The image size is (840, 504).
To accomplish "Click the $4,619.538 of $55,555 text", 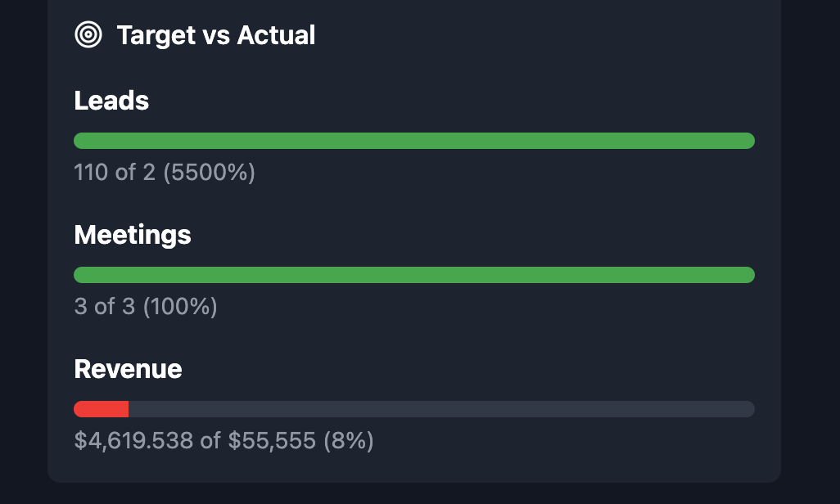I will (195, 441).
